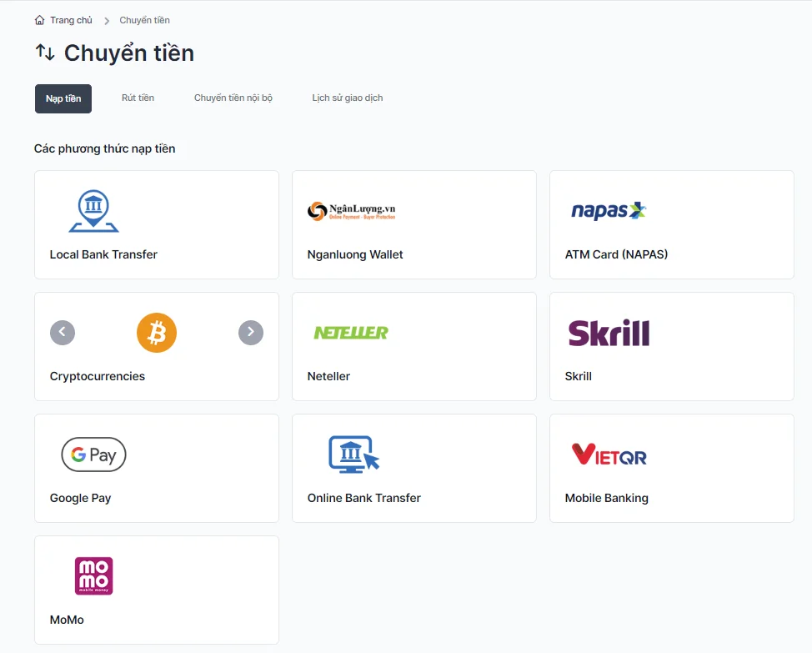This screenshot has height=653, width=812.
Task: Select the Nạp tiền tab
Action: pyautogui.click(x=63, y=98)
